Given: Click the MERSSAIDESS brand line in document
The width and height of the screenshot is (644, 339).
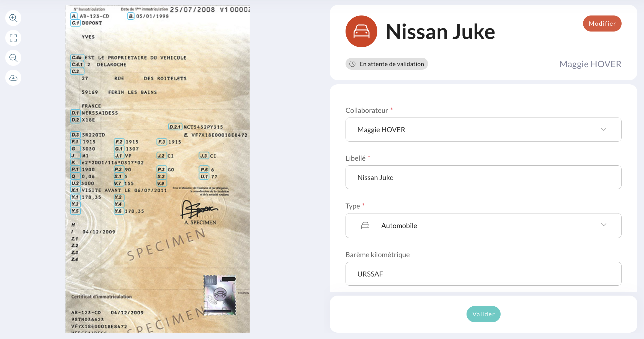Looking at the screenshot, I should [100, 113].
